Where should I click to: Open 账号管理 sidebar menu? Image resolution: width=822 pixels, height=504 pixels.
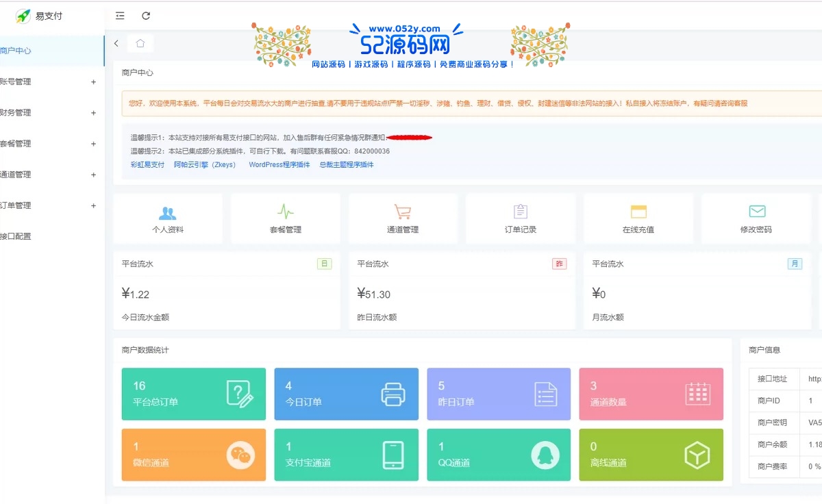pyautogui.click(x=52, y=81)
